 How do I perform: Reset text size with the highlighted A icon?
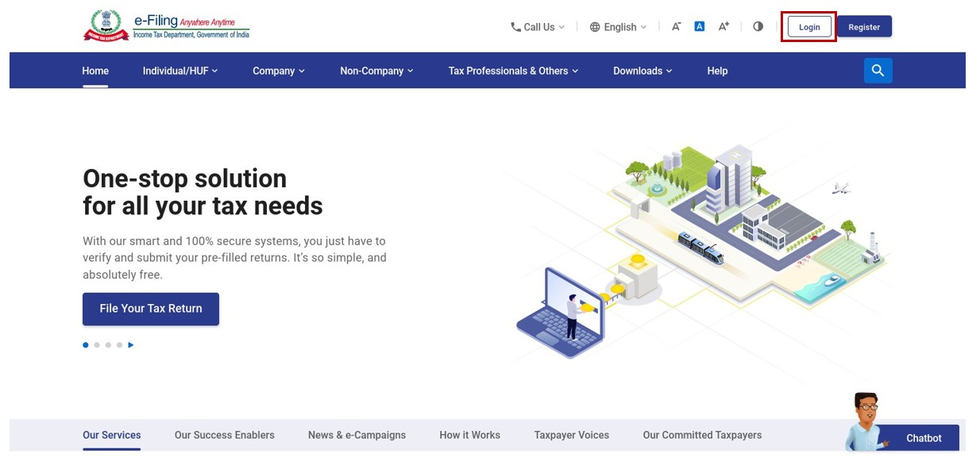point(699,25)
